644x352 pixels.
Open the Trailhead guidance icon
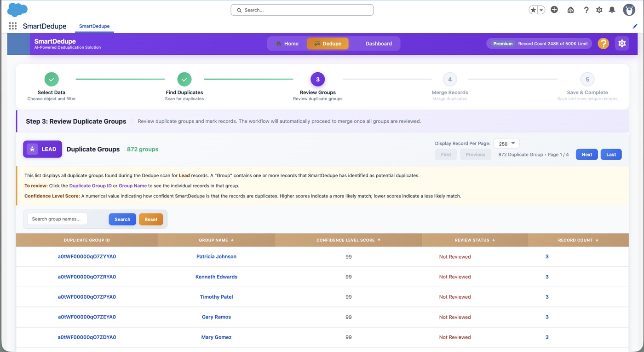pyautogui.click(x=570, y=9)
